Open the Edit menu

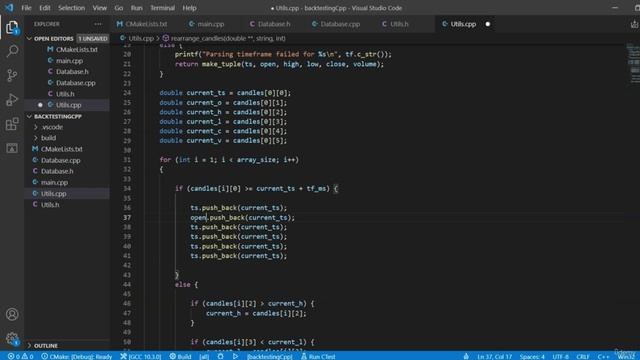[x=45, y=8]
